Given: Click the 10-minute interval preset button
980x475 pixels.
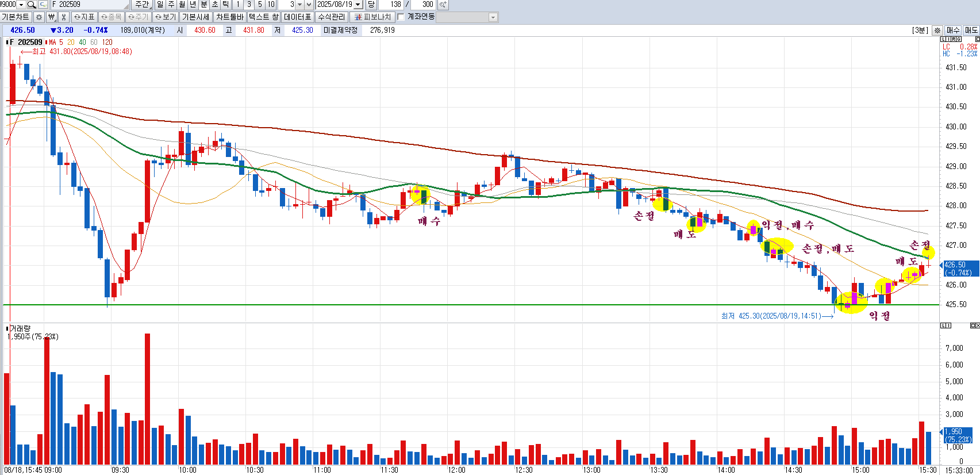Looking at the screenshot, I should tap(270, 5).
